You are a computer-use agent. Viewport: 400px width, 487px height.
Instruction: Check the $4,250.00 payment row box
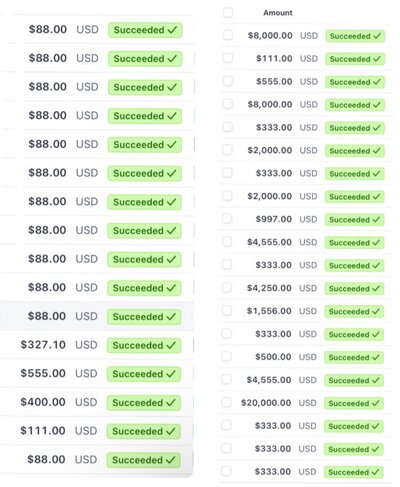tap(227, 287)
